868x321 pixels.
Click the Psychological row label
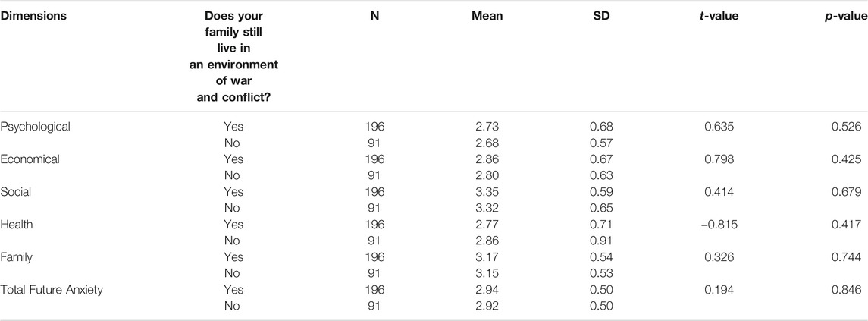click(x=36, y=127)
